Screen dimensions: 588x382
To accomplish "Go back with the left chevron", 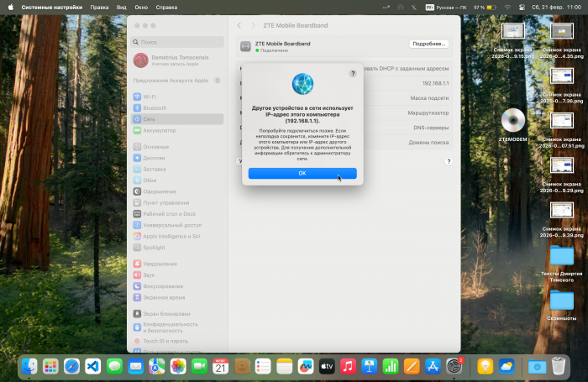I will click(239, 26).
